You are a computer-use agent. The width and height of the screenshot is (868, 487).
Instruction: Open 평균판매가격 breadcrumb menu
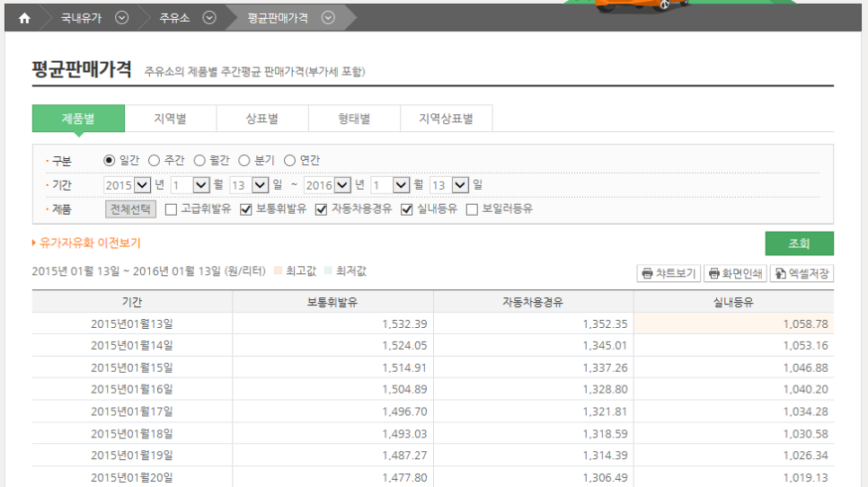point(278,18)
